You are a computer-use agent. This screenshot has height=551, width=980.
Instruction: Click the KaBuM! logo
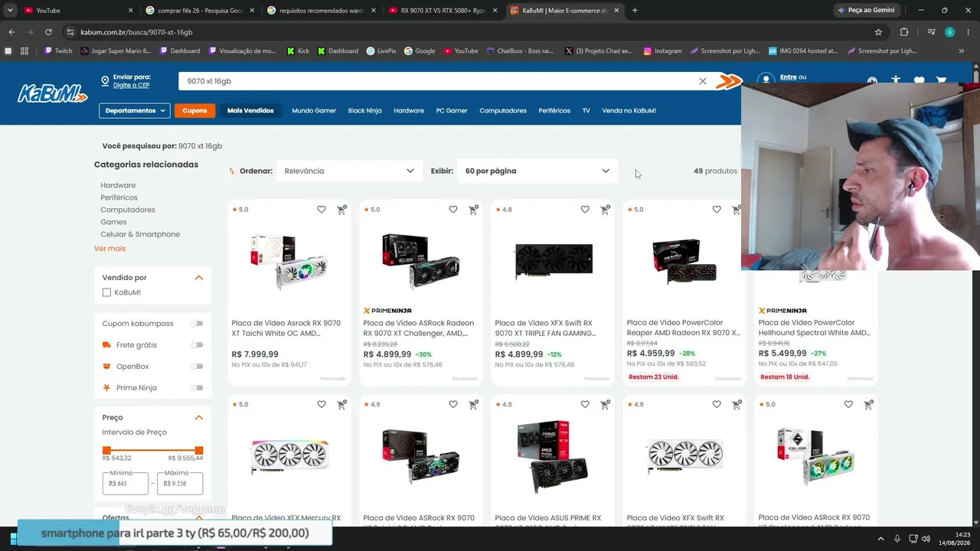(x=52, y=93)
